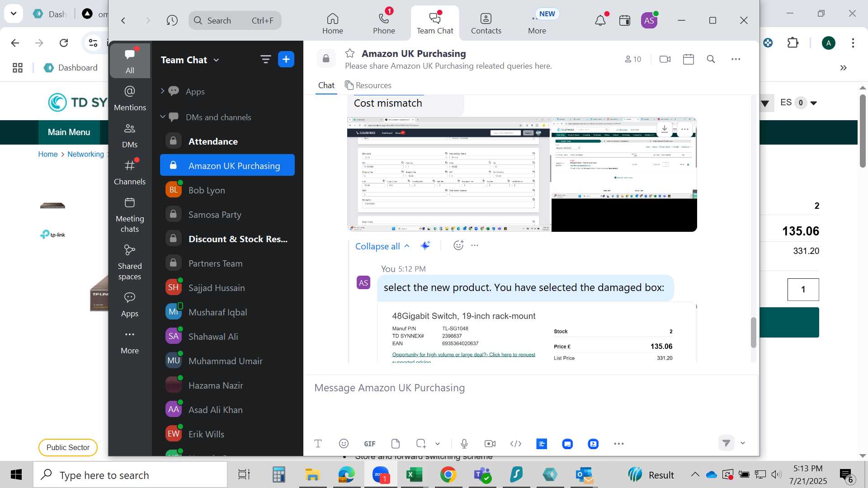Open the Attendance channel
868x488 pixels.
(x=227, y=141)
